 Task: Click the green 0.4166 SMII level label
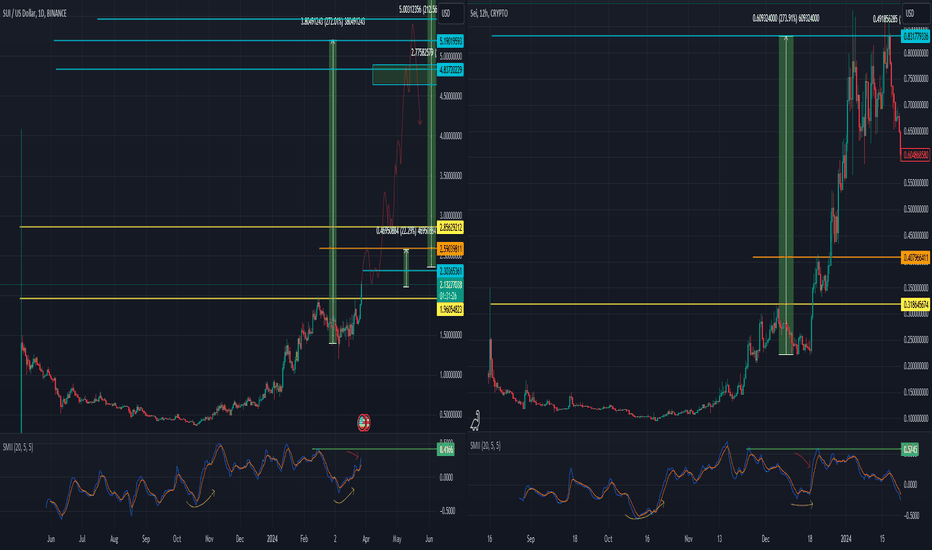[446, 450]
